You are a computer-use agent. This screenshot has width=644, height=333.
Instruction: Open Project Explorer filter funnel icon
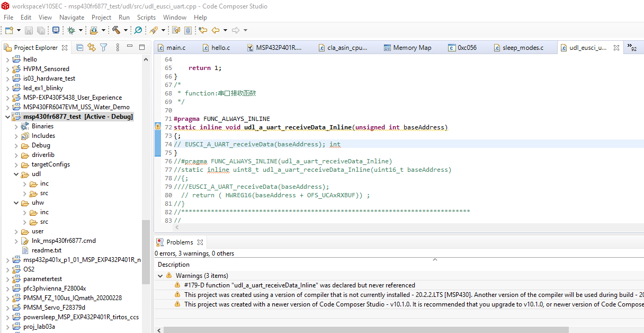tap(104, 47)
